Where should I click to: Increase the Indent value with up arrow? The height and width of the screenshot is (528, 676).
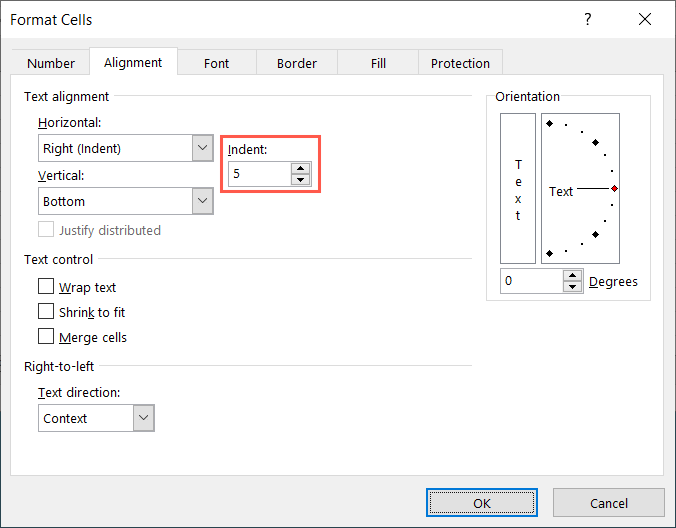(300, 168)
